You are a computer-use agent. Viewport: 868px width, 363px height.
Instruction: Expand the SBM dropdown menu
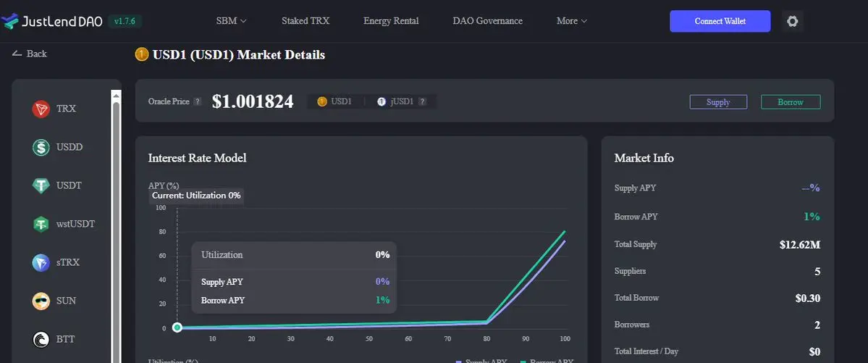pos(232,21)
